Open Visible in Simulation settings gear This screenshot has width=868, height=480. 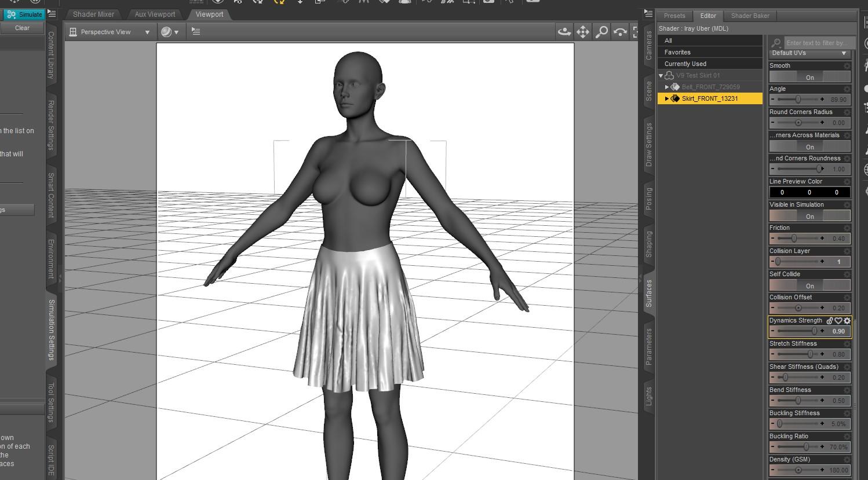(x=847, y=205)
